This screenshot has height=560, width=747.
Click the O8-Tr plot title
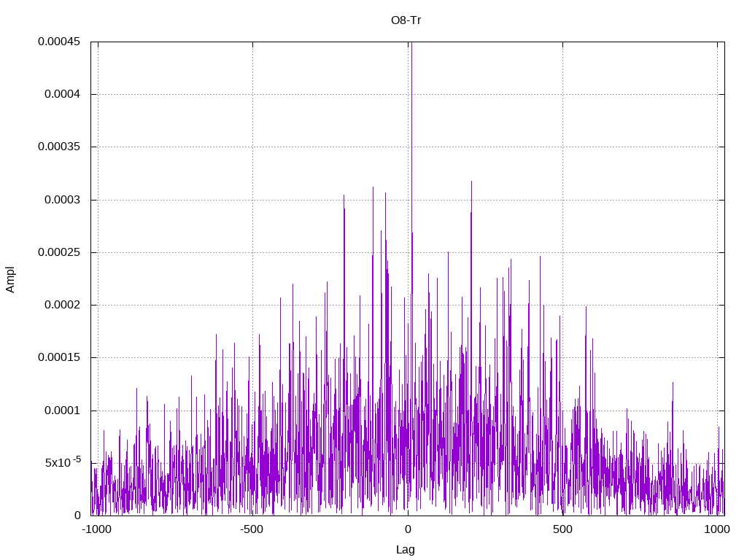click(406, 20)
